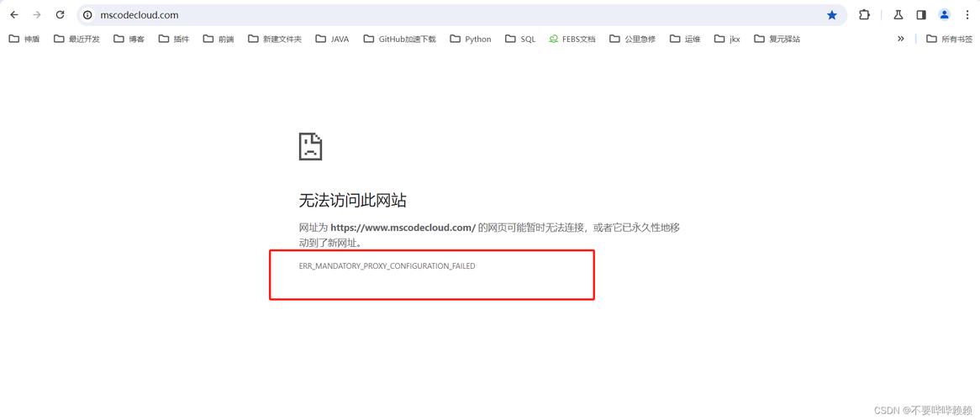Viewport: 980px width, 420px height.
Task: Open the JAVA bookmark folder
Action: [333, 39]
